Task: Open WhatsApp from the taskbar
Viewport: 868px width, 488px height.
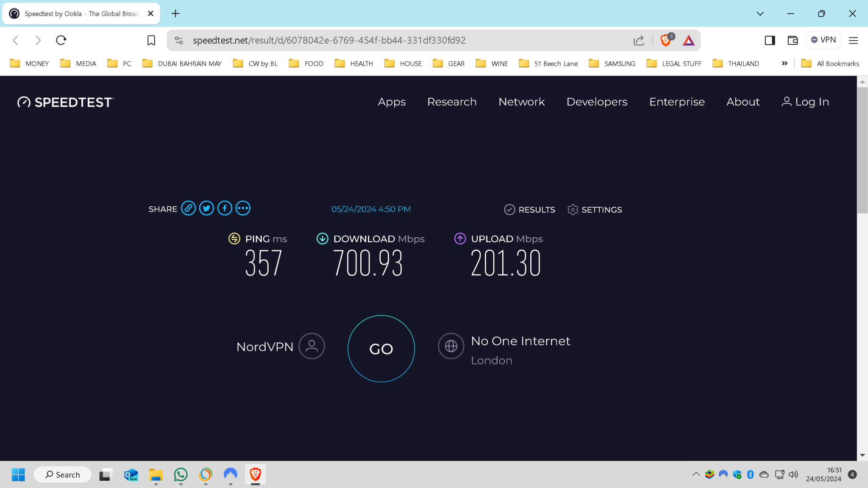Action: click(181, 474)
